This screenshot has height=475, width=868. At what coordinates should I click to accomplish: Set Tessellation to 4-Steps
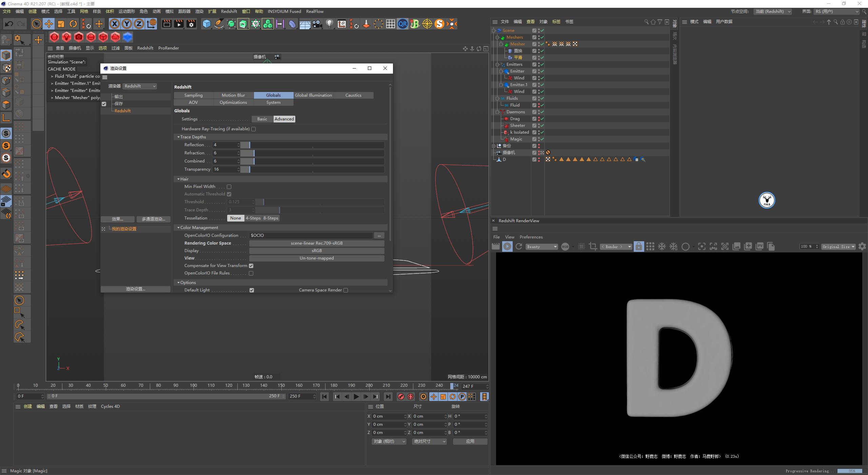coord(253,218)
